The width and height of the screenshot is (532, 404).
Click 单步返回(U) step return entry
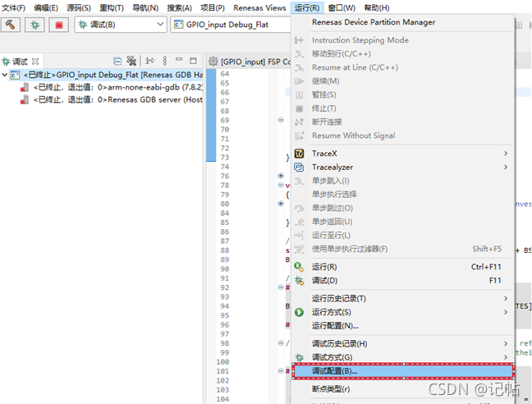(403, 222)
